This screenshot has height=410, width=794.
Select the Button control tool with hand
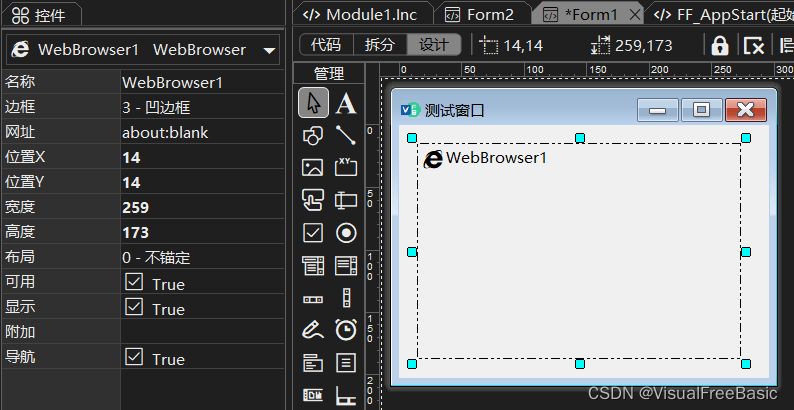pos(313,200)
